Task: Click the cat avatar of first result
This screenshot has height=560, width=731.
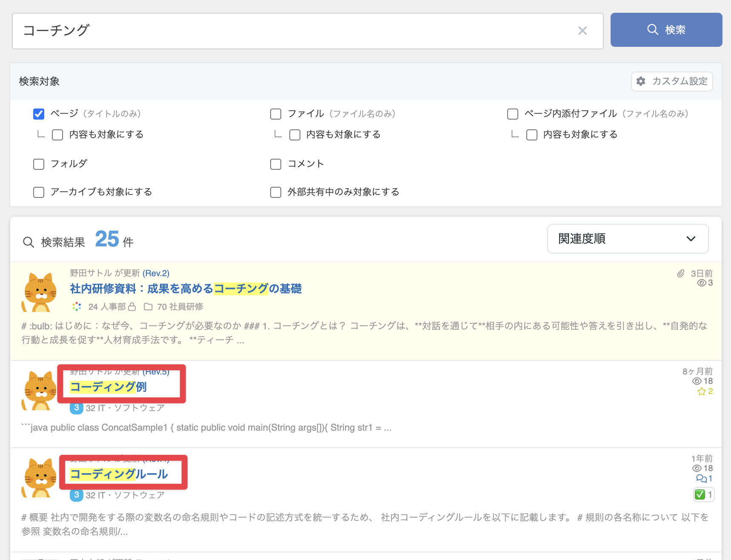Action: (39, 292)
